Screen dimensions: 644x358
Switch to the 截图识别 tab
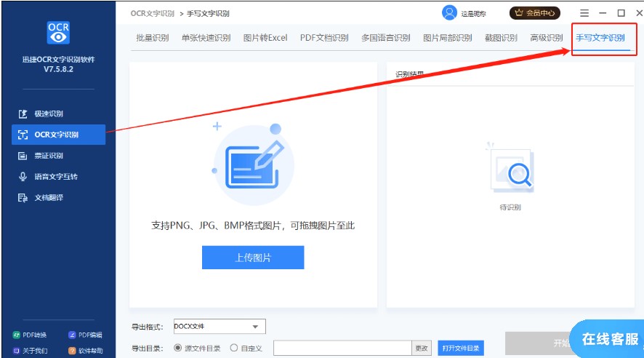(x=501, y=38)
